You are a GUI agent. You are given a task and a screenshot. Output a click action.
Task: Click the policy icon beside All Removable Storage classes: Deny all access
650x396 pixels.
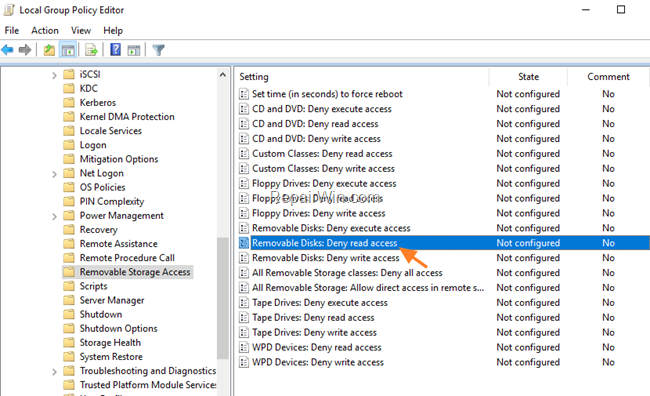point(244,273)
